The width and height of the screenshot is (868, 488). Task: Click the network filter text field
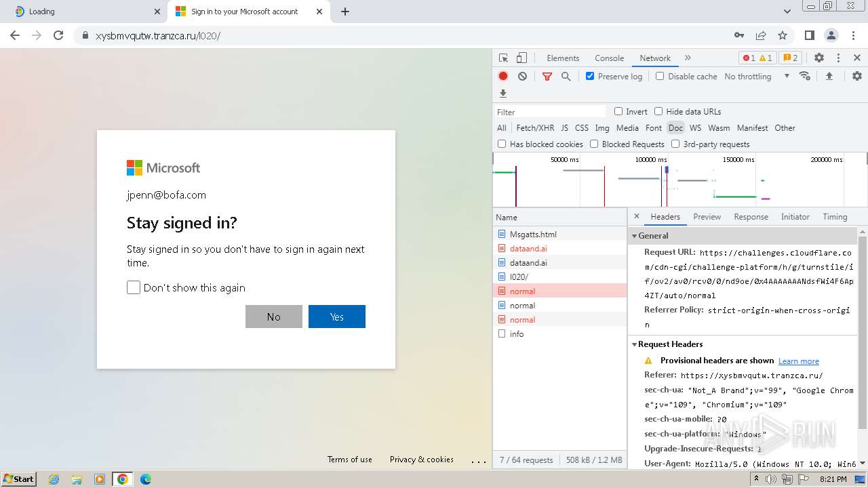click(x=551, y=112)
